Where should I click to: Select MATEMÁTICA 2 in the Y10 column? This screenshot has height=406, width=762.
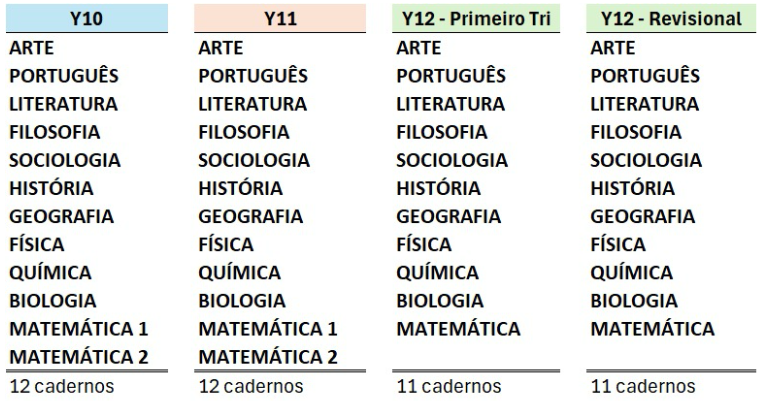[x=78, y=357]
